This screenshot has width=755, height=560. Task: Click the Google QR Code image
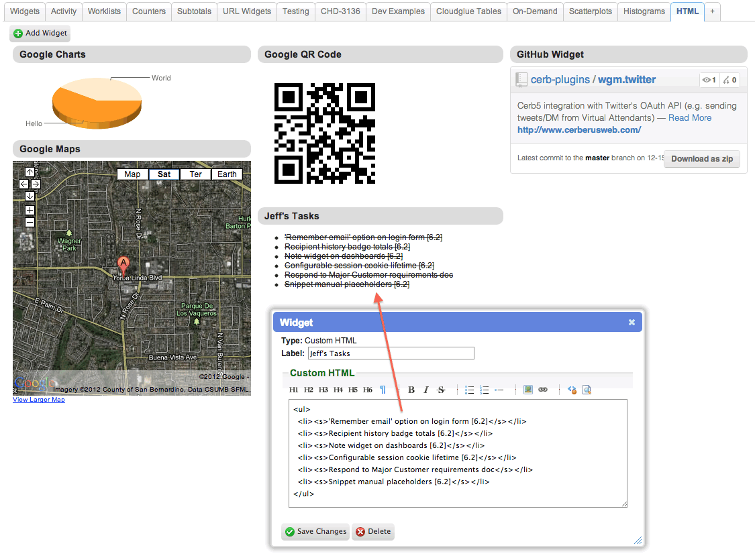click(325, 133)
